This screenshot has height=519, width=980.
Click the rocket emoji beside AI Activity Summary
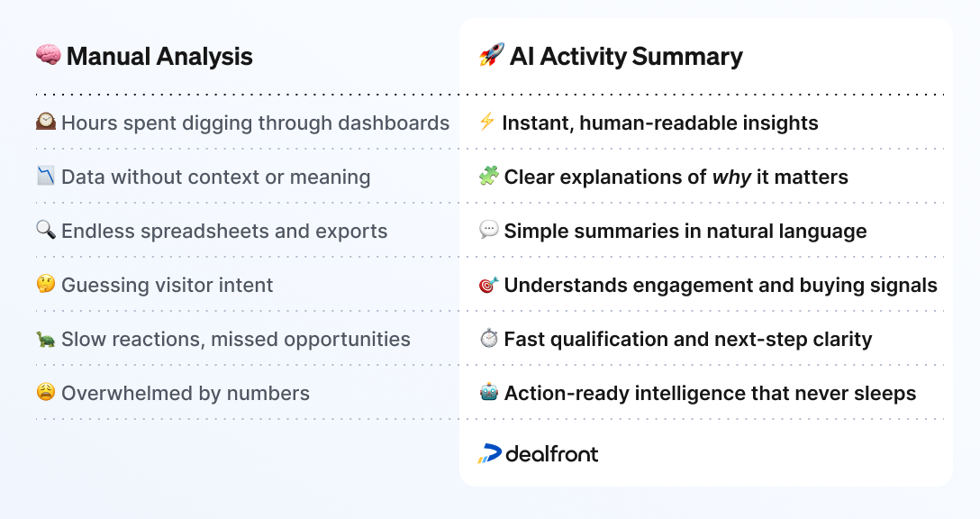[491, 55]
